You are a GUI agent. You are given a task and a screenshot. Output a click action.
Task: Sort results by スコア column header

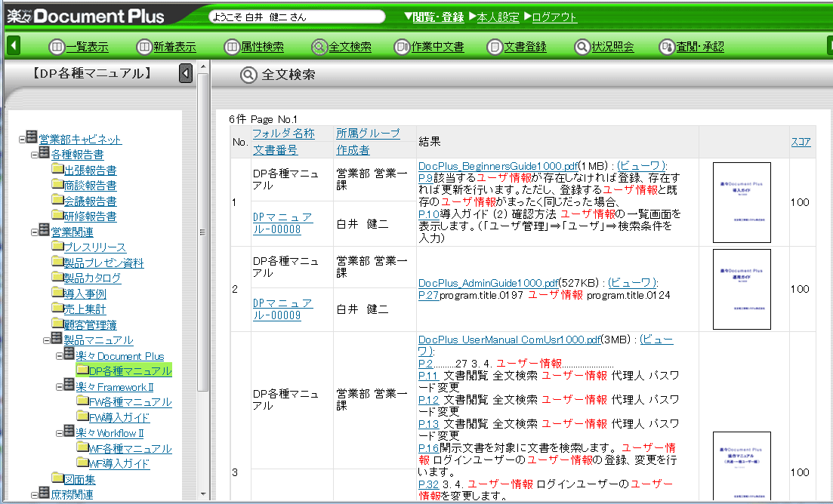(801, 141)
